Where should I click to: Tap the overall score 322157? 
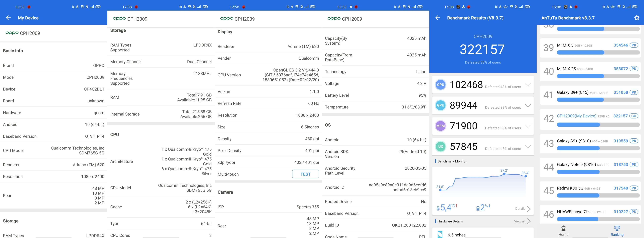482,49
